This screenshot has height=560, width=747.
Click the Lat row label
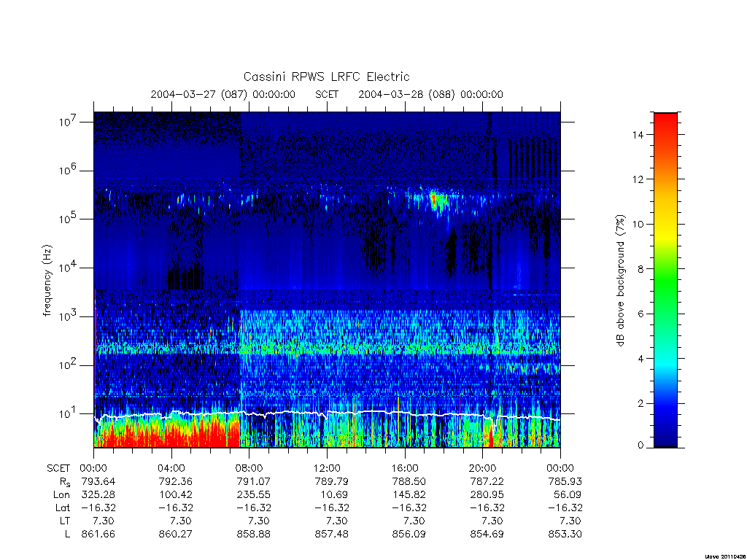click(63, 507)
